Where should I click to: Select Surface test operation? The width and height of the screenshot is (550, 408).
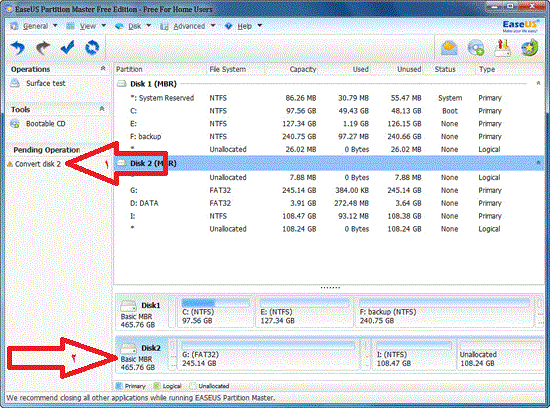[46, 83]
